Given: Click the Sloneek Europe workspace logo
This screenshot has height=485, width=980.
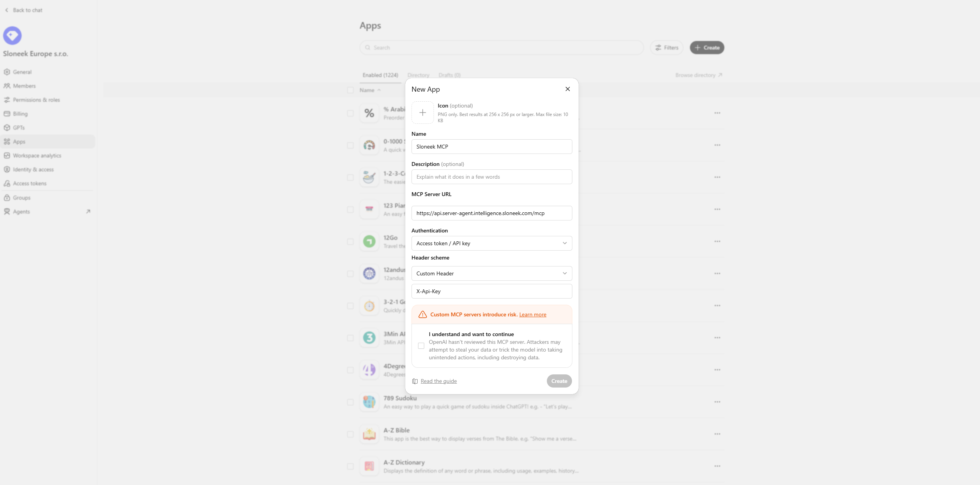Looking at the screenshot, I should (x=12, y=35).
